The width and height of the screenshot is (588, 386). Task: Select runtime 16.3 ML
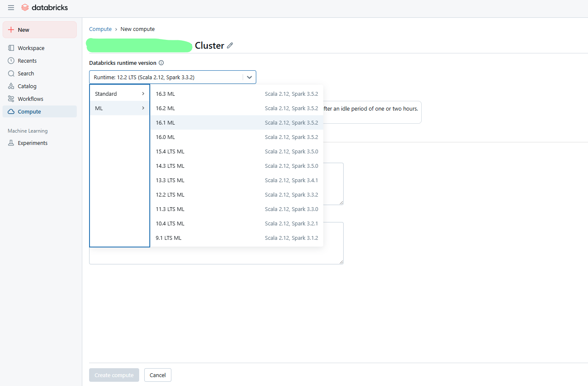pos(237,94)
